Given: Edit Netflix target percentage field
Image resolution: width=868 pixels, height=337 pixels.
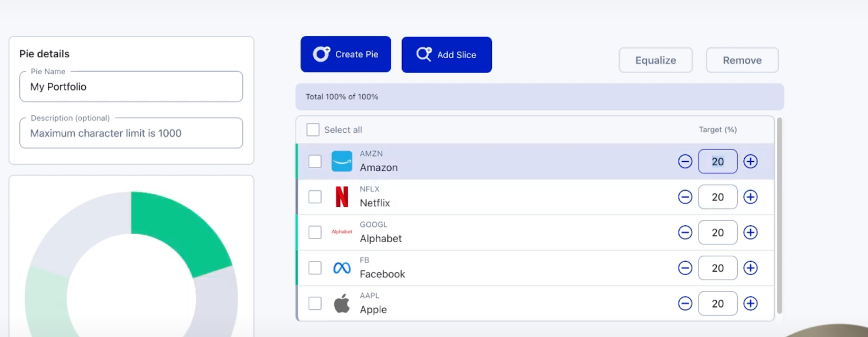Looking at the screenshot, I should coord(718,197).
